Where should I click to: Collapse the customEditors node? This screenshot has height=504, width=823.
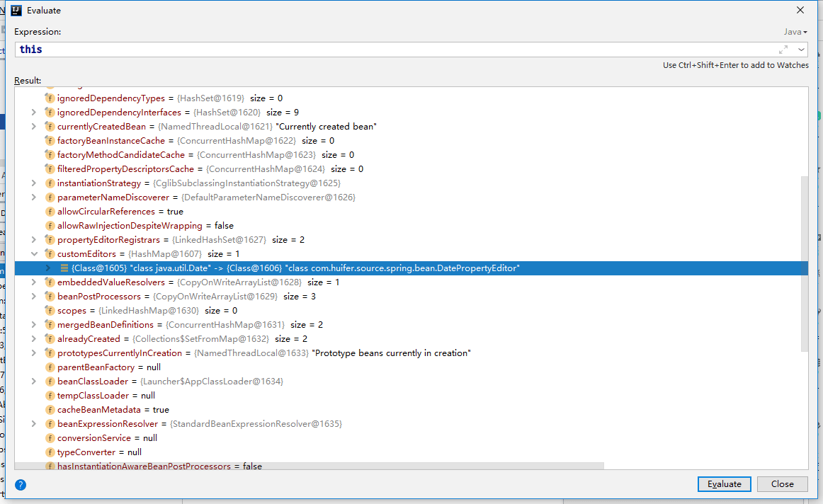point(34,254)
